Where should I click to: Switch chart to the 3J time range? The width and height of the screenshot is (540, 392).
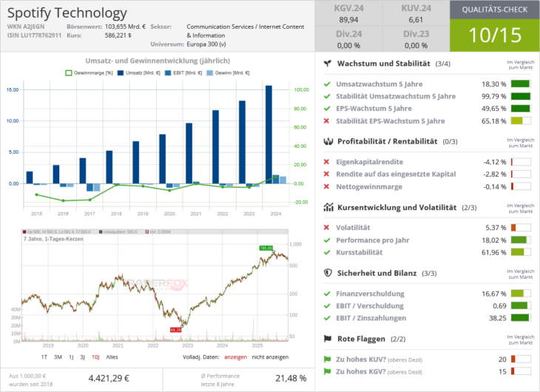71,356
